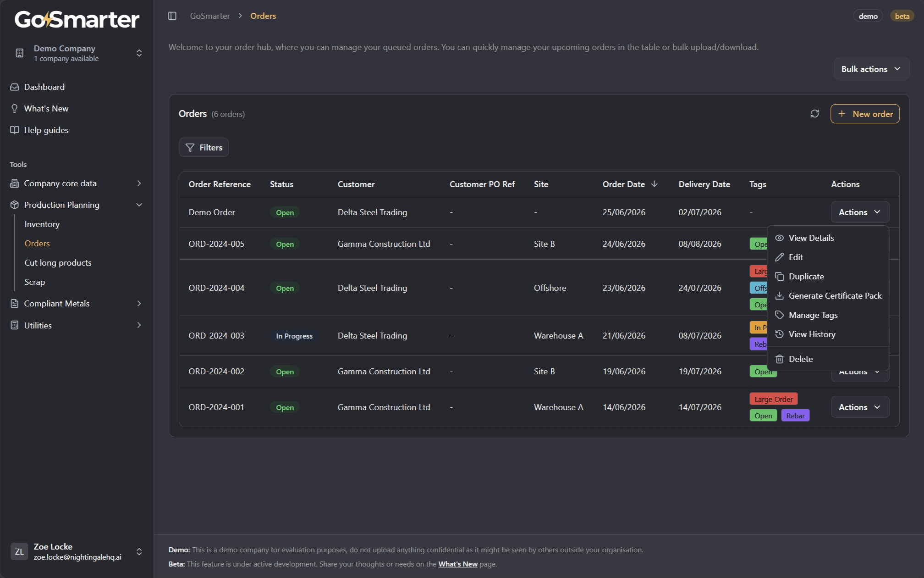Click the Manage Tags tag icon
This screenshot has height=578, width=924.
pos(779,315)
